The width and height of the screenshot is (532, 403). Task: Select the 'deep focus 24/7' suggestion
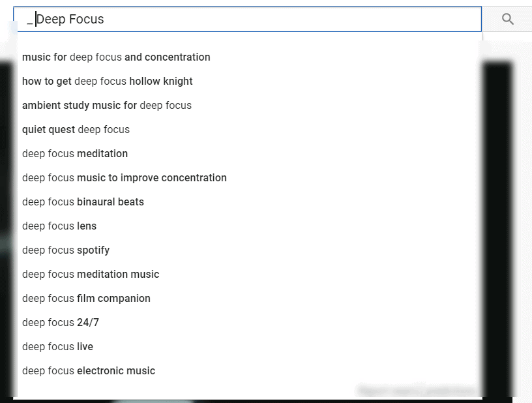[x=61, y=323]
